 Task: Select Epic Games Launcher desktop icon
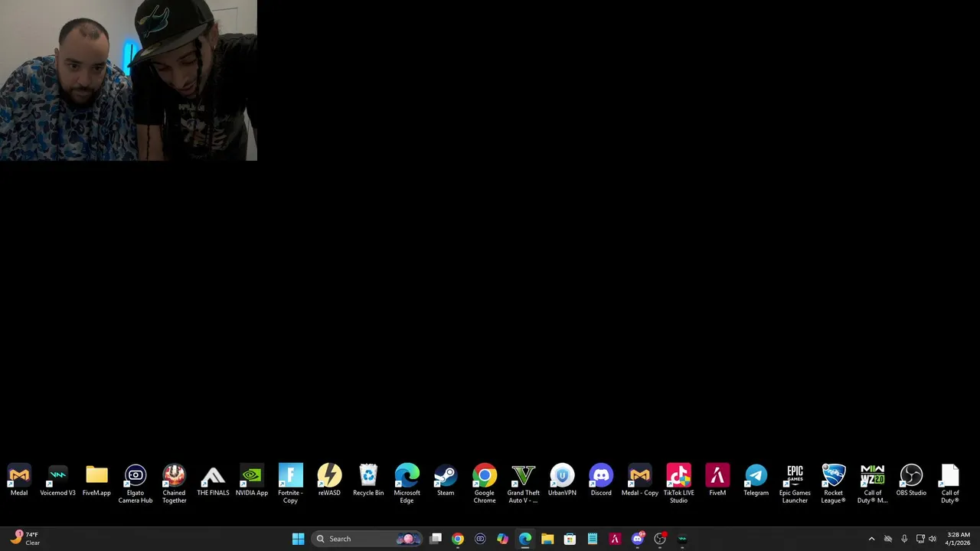(x=795, y=484)
